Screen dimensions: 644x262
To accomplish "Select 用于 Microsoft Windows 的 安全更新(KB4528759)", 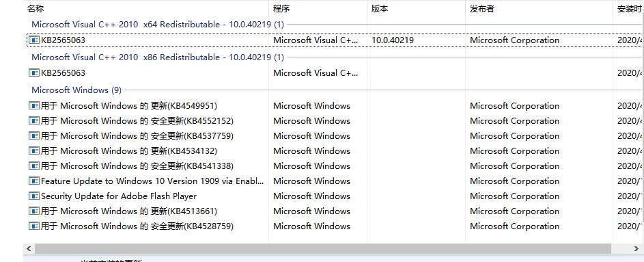I will coord(137,226).
